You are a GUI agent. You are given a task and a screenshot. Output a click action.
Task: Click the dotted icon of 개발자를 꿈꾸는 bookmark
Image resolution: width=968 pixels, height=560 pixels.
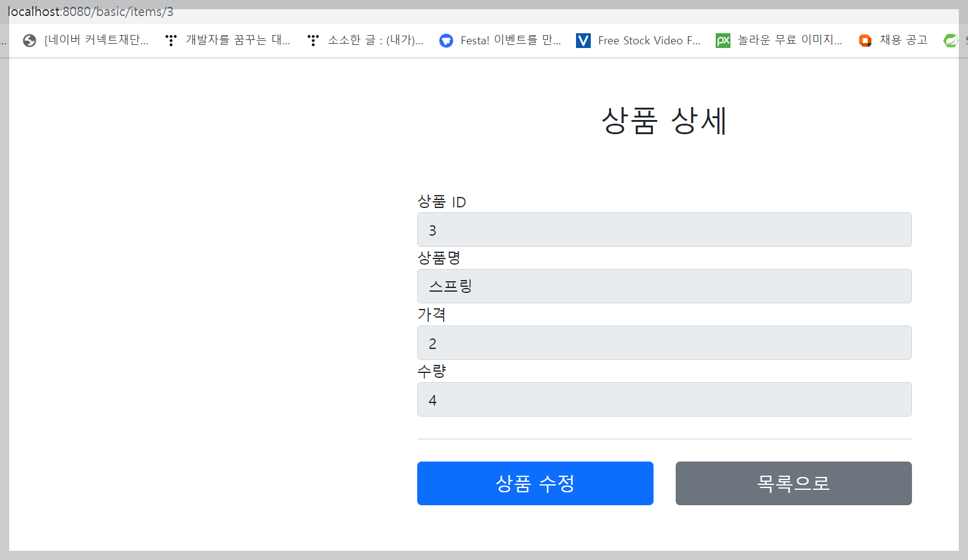pos(171,41)
